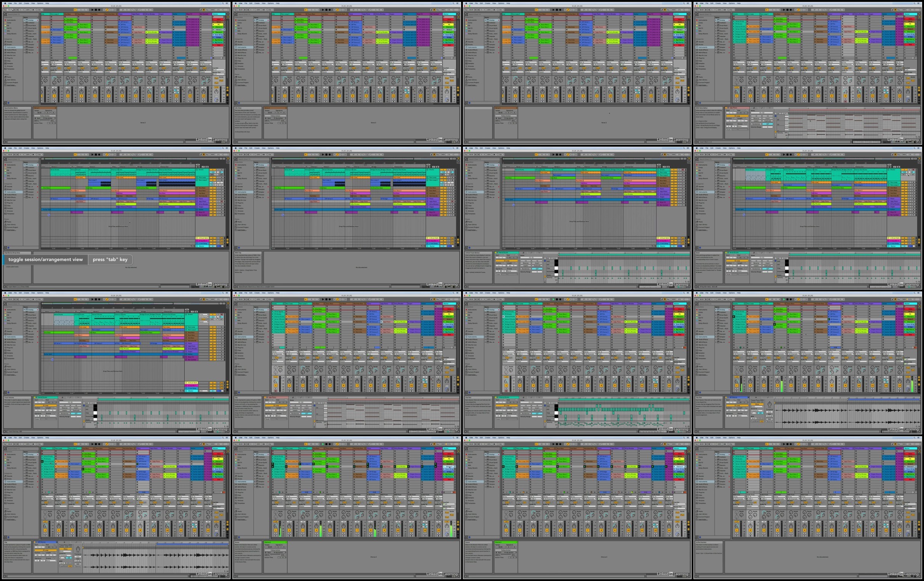The image size is (924, 581).
Task: Click Stop button in Quantization Menu frame
Action: [x=96, y=10]
